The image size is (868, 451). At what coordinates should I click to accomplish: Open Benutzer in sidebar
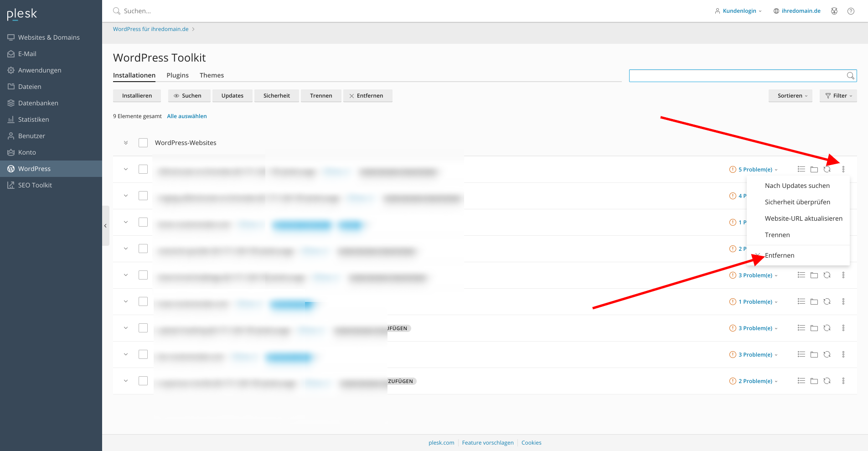click(x=51, y=136)
